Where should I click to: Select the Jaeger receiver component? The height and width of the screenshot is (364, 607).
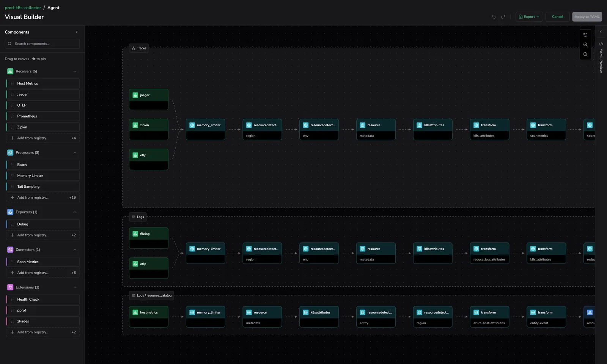point(43,94)
